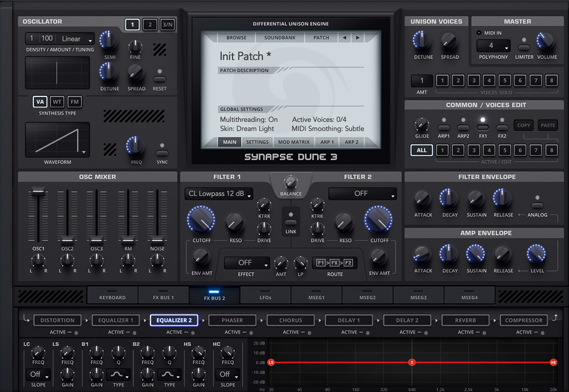Click the NOISE mixer fader
Screen dimensions: 569x392
[157, 240]
